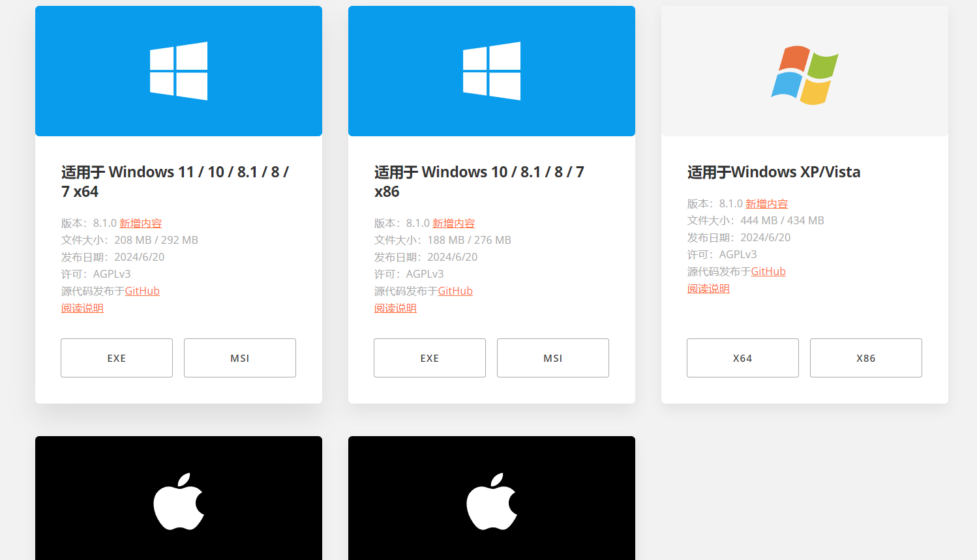
Task: Click the Apple logo on the right black card
Action: point(492,501)
